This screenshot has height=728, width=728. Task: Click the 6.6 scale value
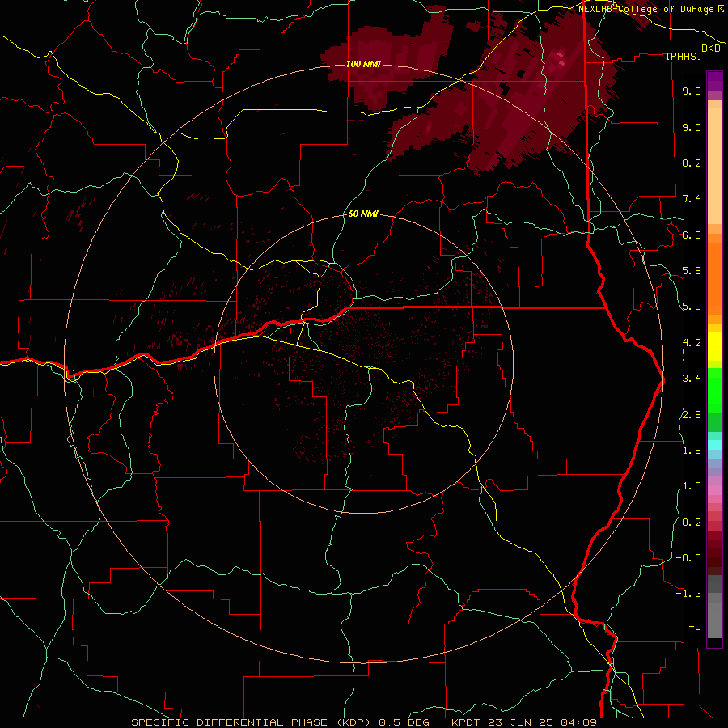pos(692,235)
